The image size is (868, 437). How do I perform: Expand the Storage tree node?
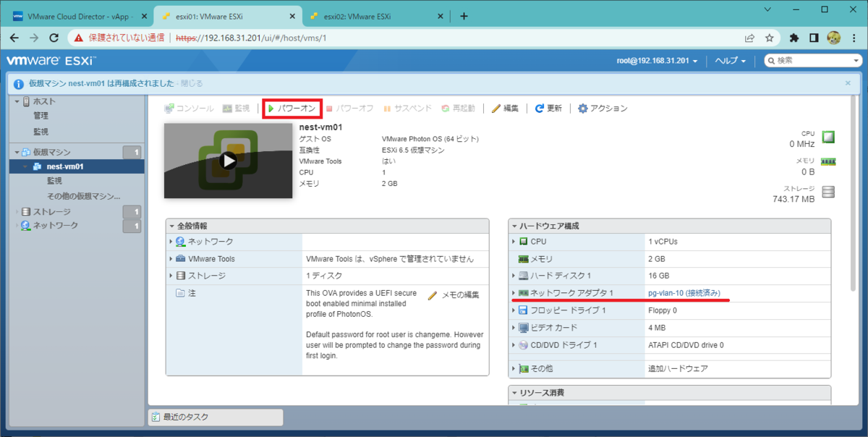17,211
